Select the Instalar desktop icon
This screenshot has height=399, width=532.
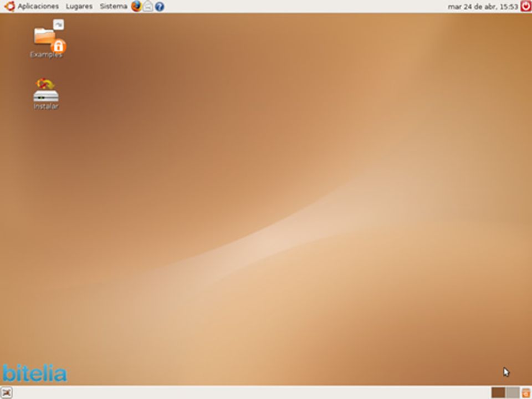[x=46, y=93]
